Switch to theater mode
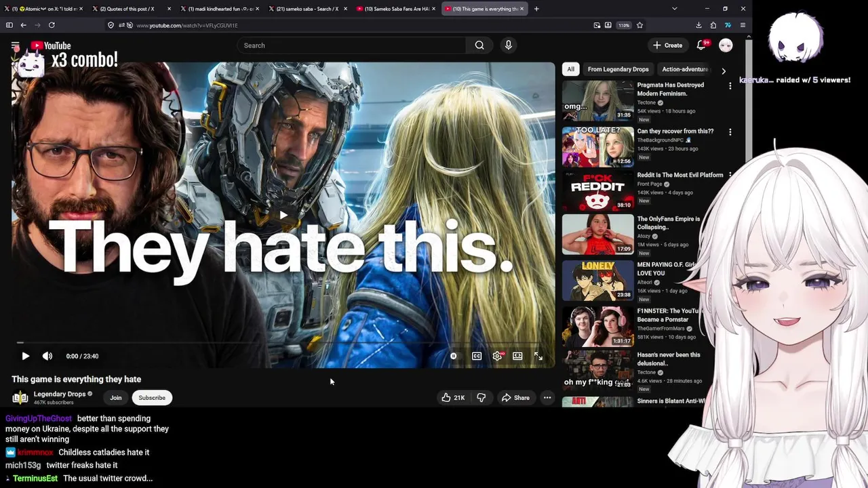 coord(517,356)
